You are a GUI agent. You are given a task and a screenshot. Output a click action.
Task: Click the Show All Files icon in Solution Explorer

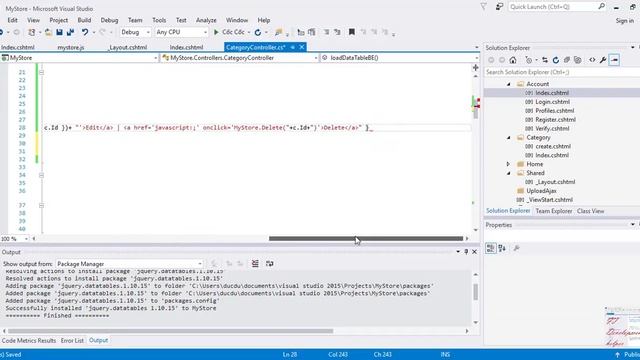point(578,60)
